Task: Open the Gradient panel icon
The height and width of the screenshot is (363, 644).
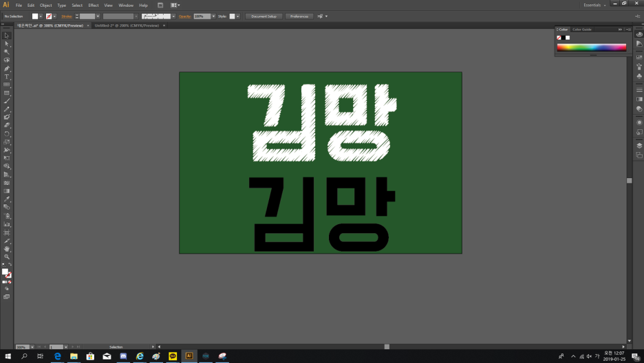Action: point(639,99)
